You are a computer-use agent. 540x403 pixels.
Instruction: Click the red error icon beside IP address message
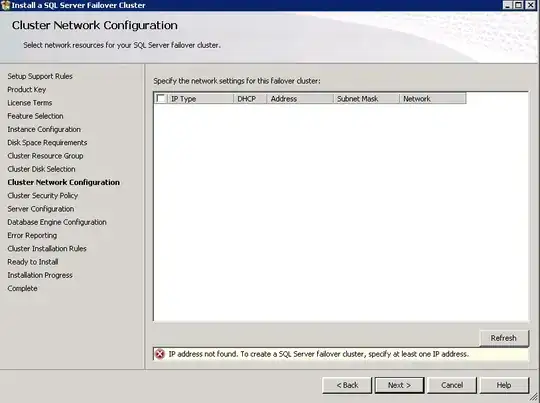(160, 354)
